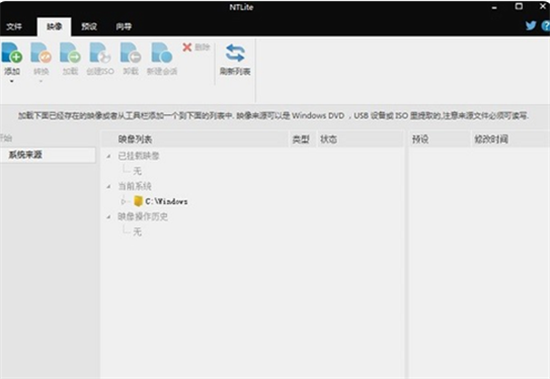Open dropdown arrow under 转换
The width and height of the screenshot is (550, 379).
point(41,81)
